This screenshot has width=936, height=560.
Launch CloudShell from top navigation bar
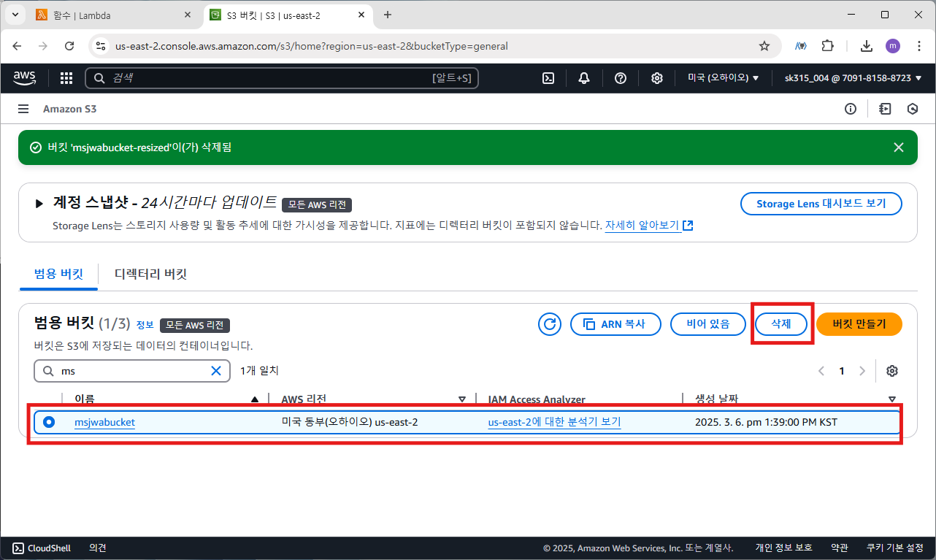tap(548, 78)
